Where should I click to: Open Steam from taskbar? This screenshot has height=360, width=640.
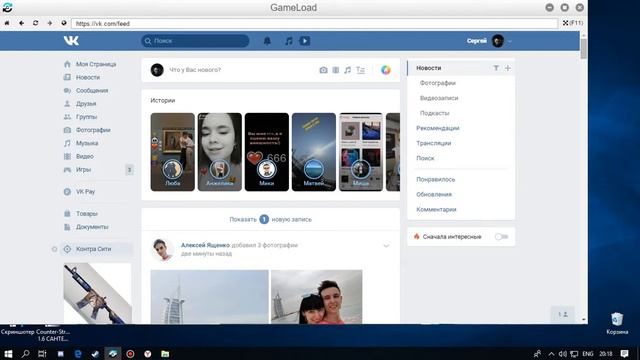(x=95, y=353)
